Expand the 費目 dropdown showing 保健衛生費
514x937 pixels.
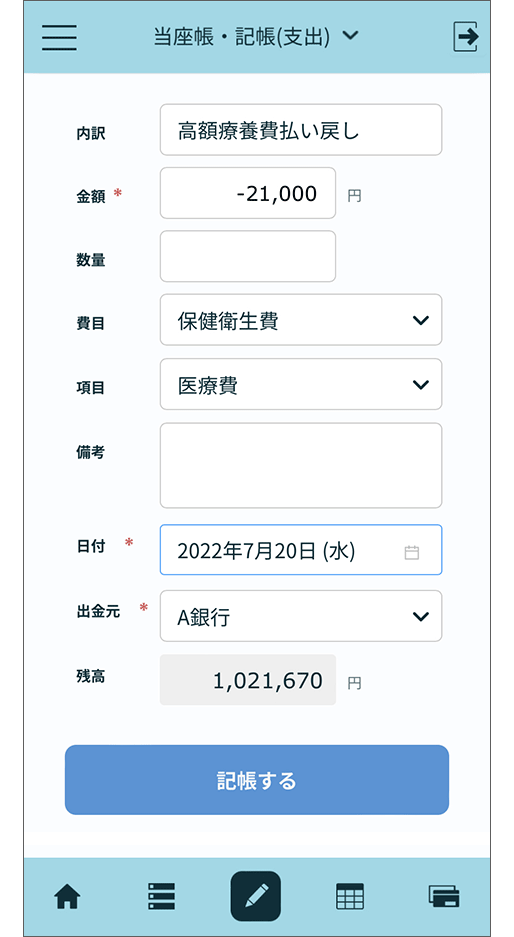click(301, 320)
